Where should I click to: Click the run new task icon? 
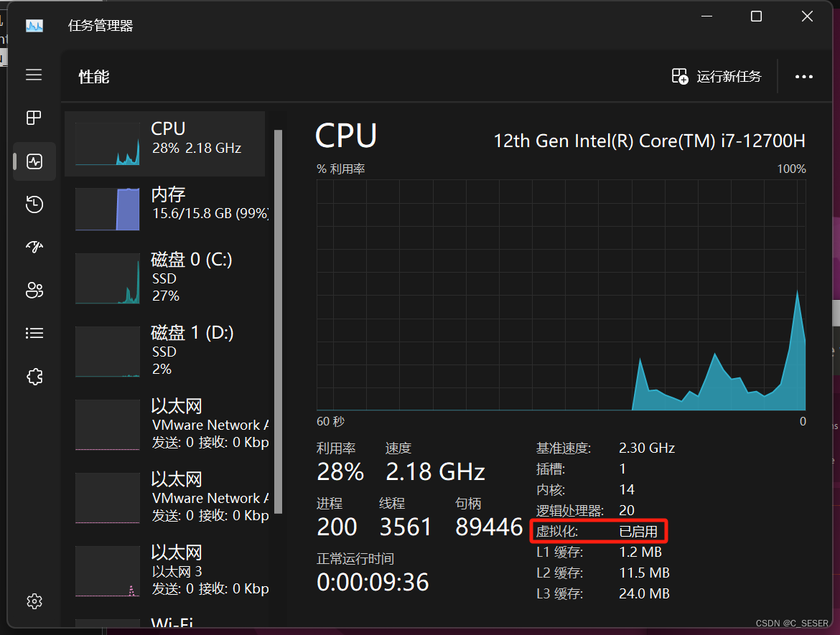[x=680, y=76]
